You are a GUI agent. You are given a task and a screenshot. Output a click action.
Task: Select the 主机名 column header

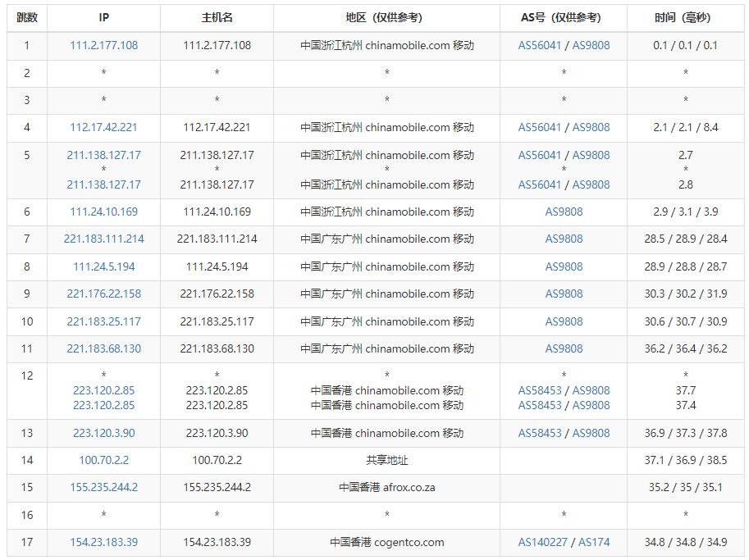pyautogui.click(x=217, y=18)
